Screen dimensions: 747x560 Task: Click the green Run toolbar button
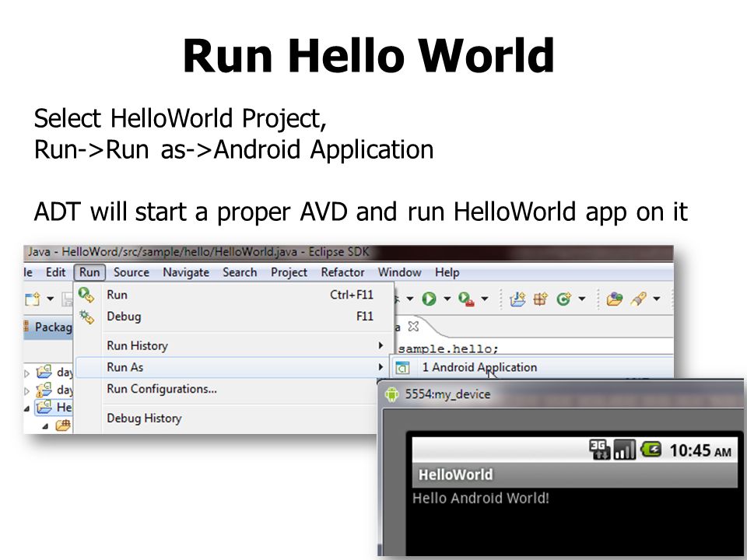[x=430, y=299]
